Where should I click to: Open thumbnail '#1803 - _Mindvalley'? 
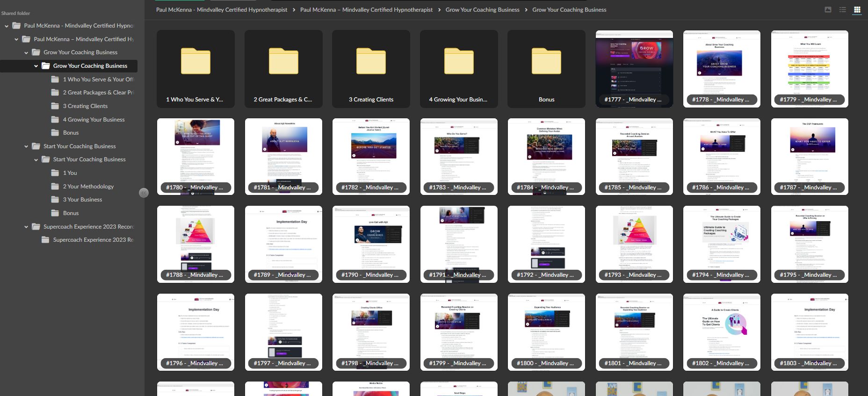pos(810,332)
